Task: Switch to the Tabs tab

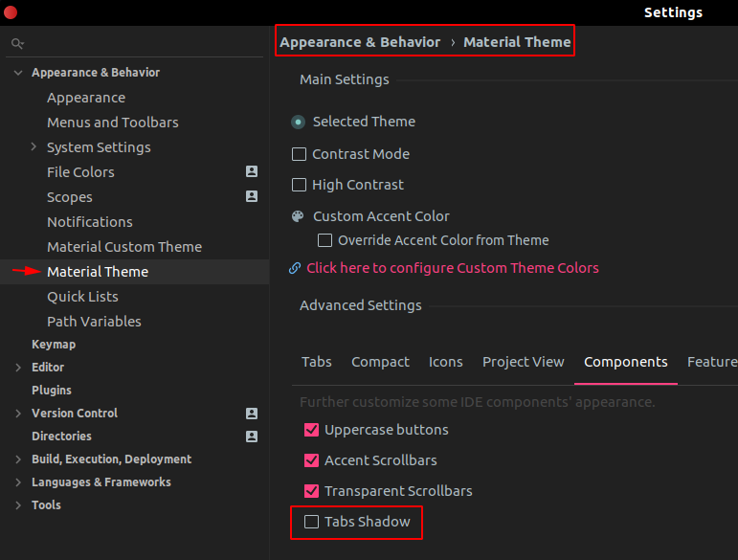Action: click(x=317, y=362)
